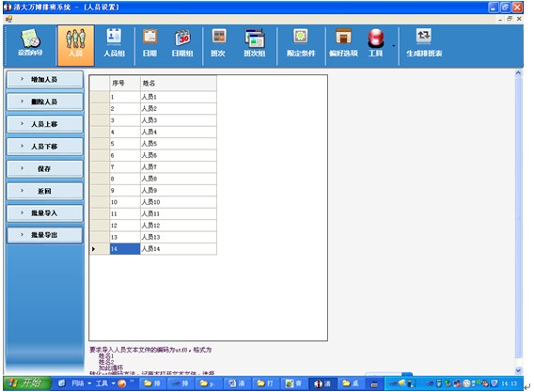Open the 日期 date settings icon
This screenshot has height=392, width=534.
[x=149, y=43]
